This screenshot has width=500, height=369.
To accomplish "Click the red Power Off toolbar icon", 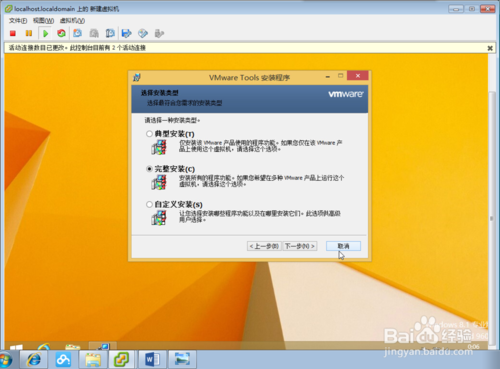I will (x=13, y=33).
